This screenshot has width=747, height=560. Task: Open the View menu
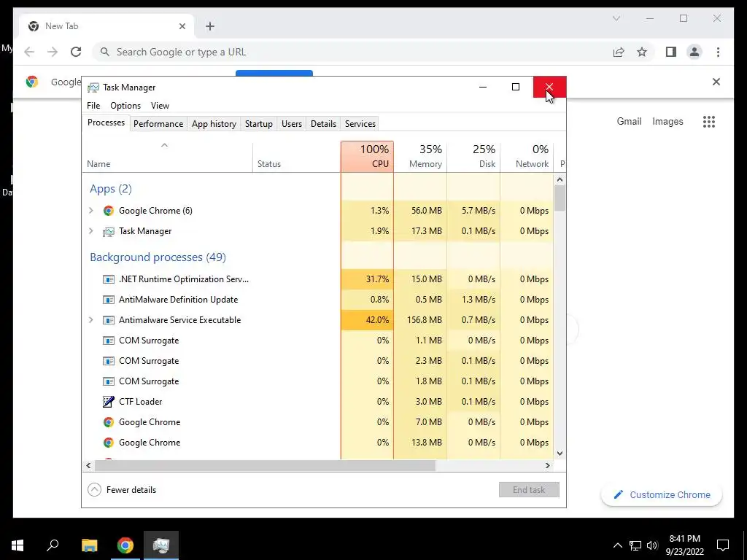(160, 106)
